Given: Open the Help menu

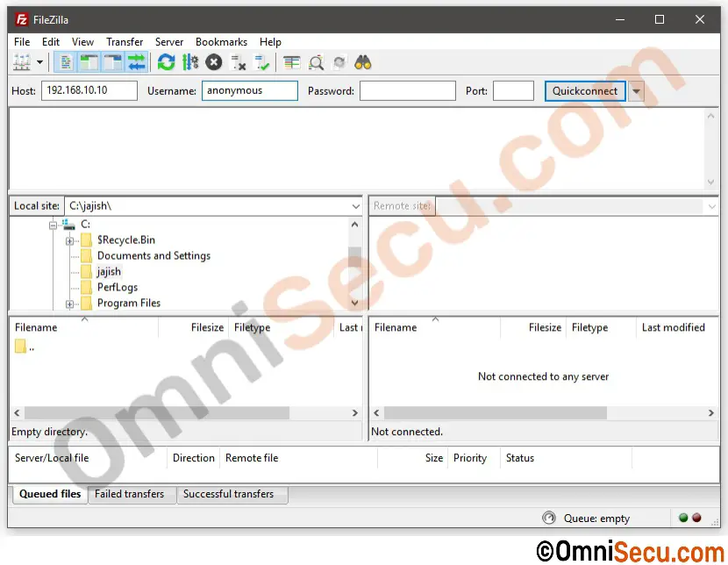Looking at the screenshot, I should click(270, 42).
